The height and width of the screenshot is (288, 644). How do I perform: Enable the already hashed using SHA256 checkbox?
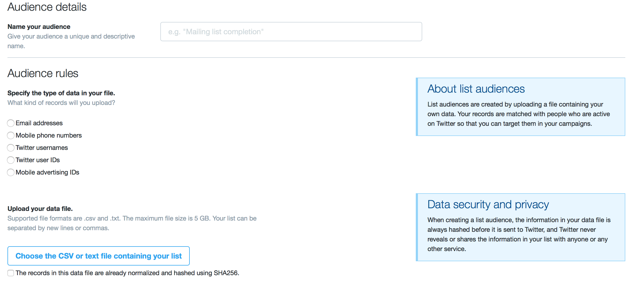11,273
